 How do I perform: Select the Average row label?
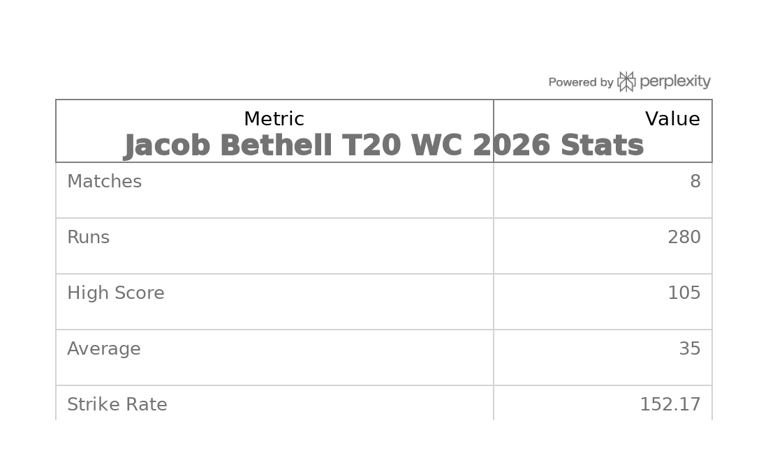[104, 349]
